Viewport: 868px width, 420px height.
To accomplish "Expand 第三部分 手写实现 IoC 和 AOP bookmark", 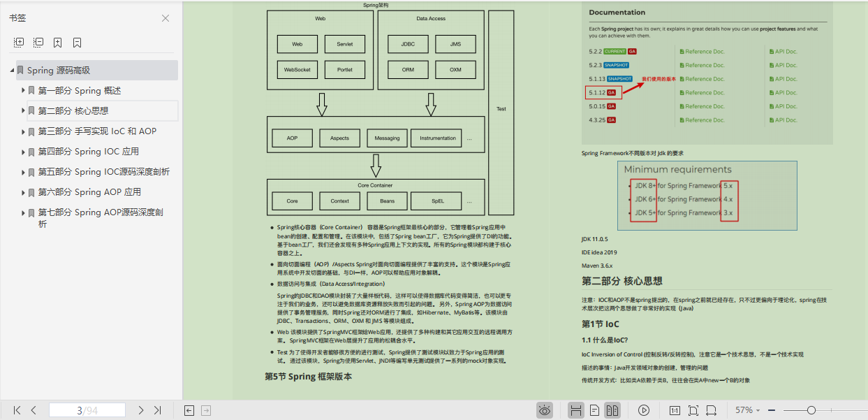I will click(x=23, y=131).
